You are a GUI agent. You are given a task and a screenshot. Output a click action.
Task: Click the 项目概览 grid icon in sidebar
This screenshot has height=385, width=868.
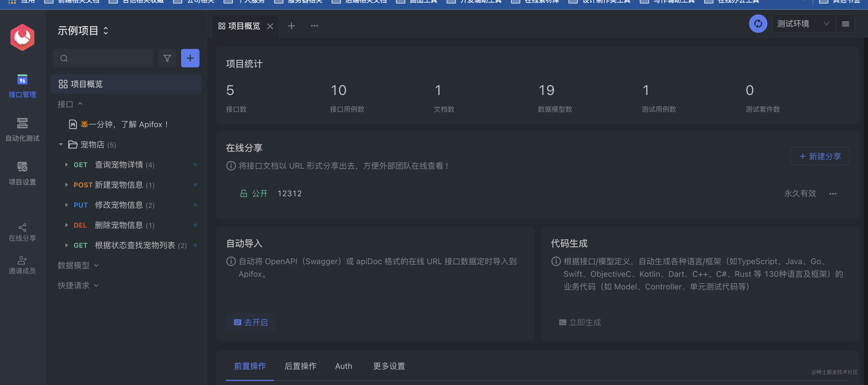point(63,84)
